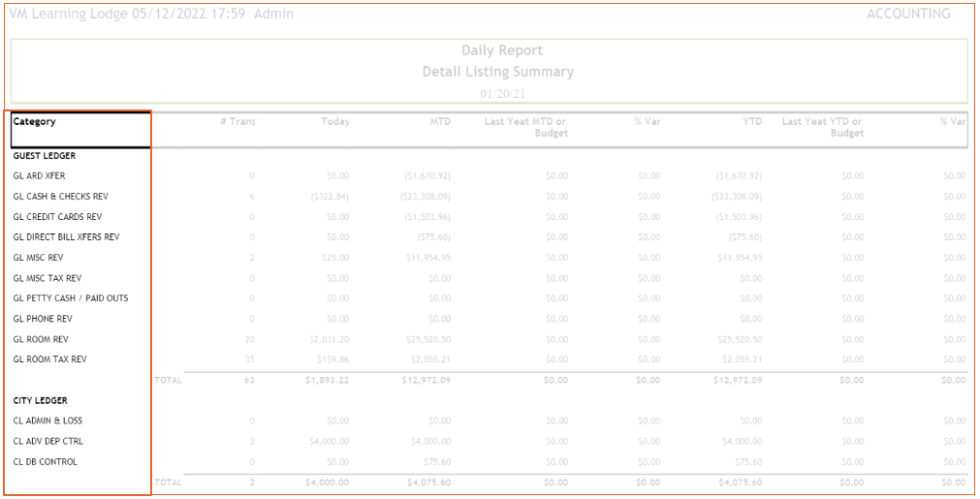Select the GL CASH & CHECKS REV category

(60, 197)
